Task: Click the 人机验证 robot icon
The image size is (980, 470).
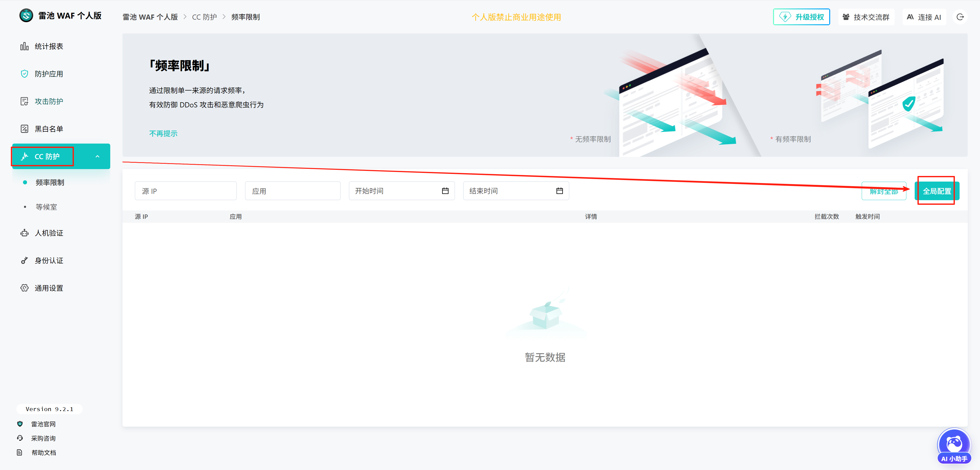Action: click(x=24, y=233)
